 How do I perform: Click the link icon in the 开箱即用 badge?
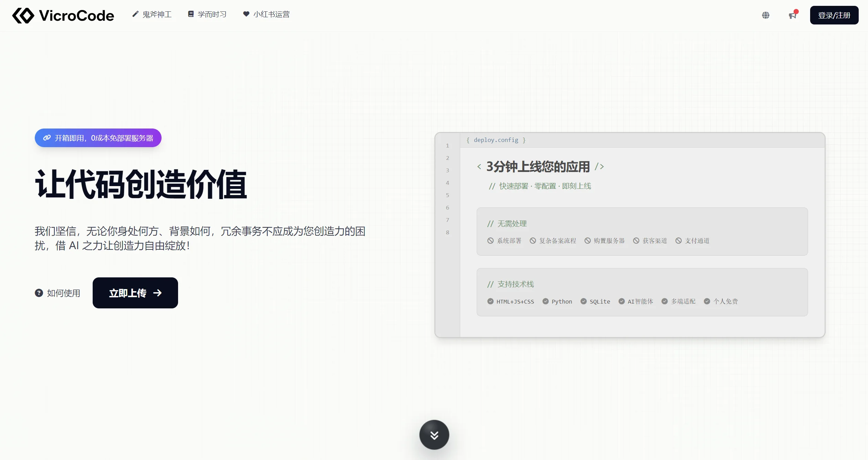(47, 138)
